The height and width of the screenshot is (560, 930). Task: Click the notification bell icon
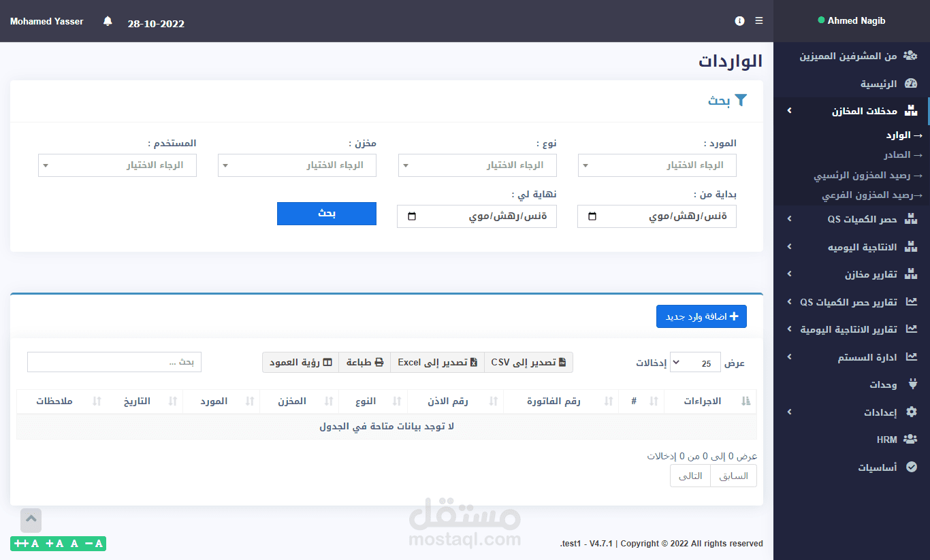[108, 21]
